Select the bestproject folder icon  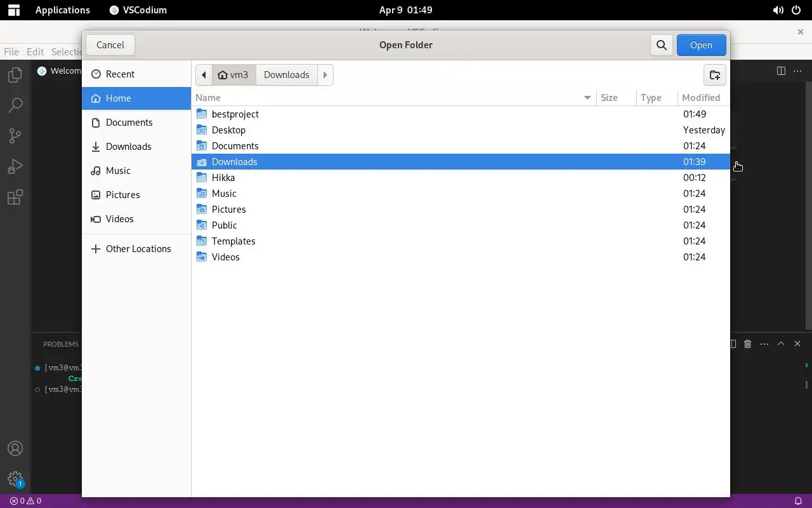[202, 114]
